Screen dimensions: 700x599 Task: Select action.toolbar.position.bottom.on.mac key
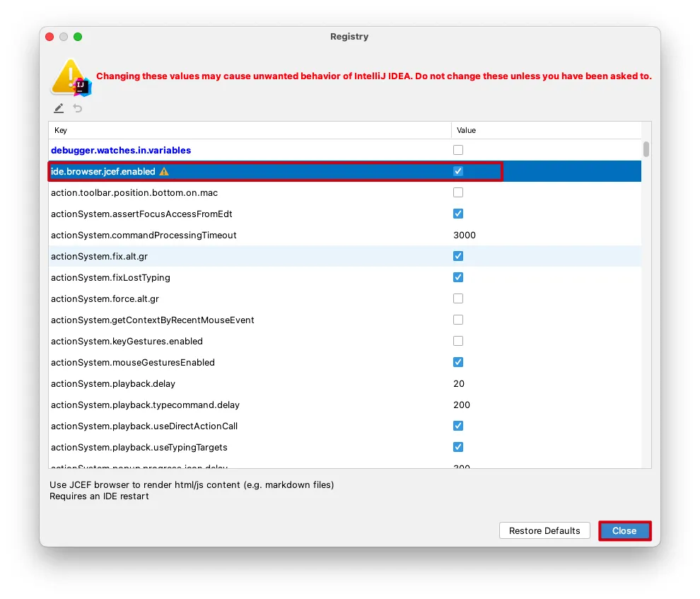(134, 193)
